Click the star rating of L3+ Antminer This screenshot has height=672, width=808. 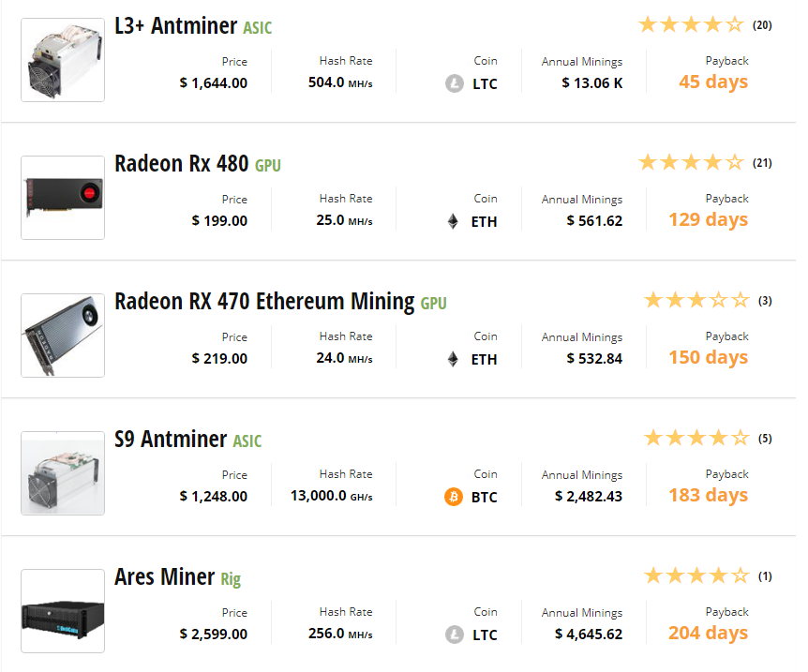(x=691, y=24)
